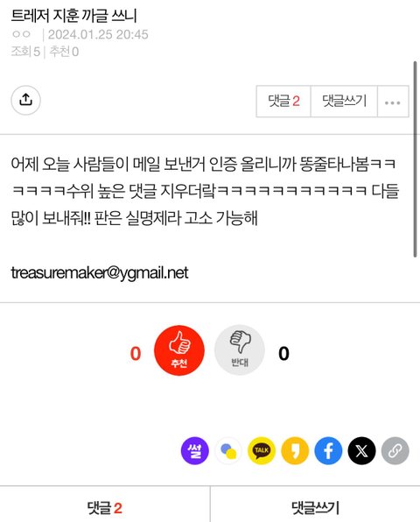Share post to X

point(361,451)
